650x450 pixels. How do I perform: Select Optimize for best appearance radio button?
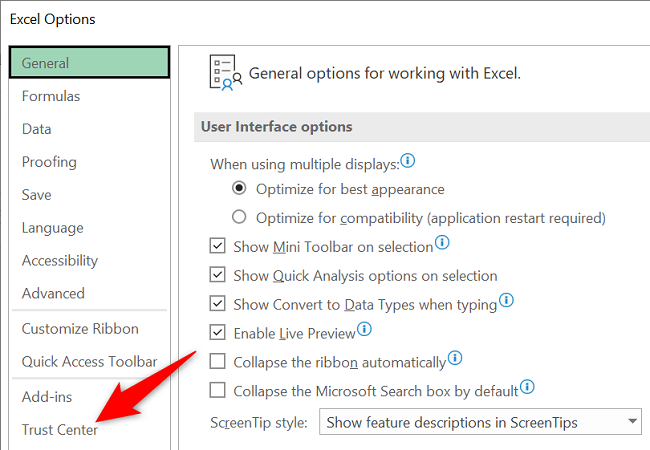pyautogui.click(x=239, y=188)
